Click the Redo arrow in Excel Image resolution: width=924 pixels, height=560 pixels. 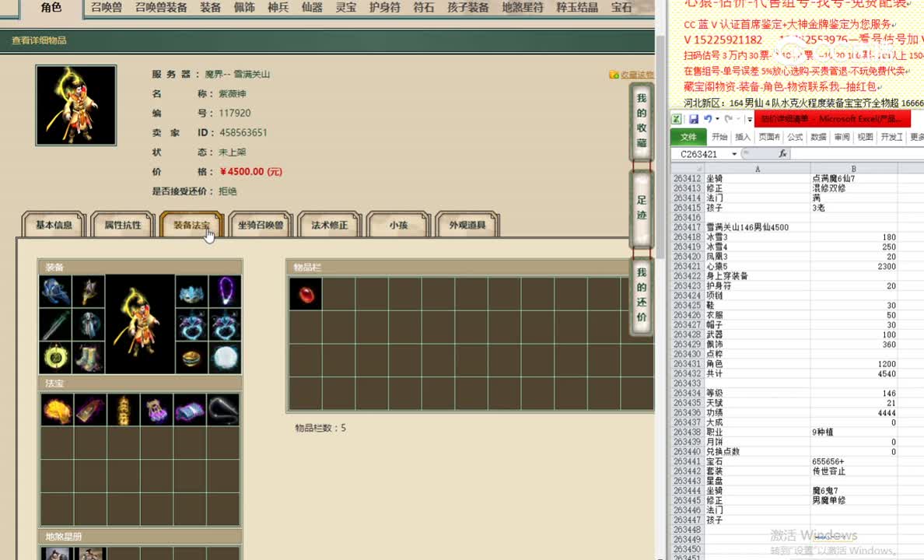tap(728, 118)
